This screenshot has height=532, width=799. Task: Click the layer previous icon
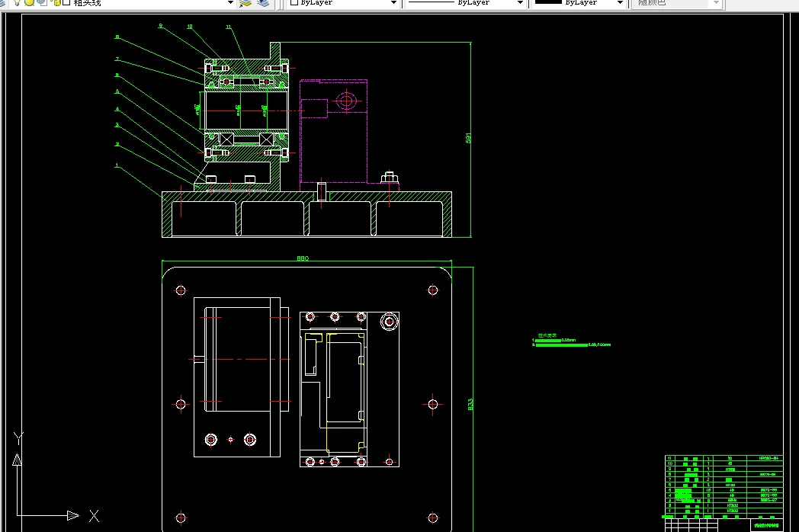click(263, 2)
